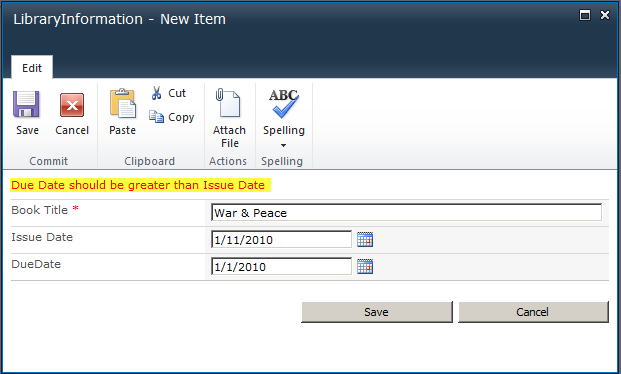Run the Spelling check ABC icon
This screenshot has height=374, width=621.
284,104
